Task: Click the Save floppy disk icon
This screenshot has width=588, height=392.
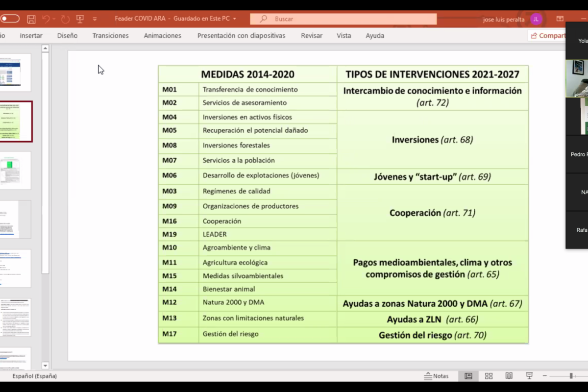Action: pos(31,19)
